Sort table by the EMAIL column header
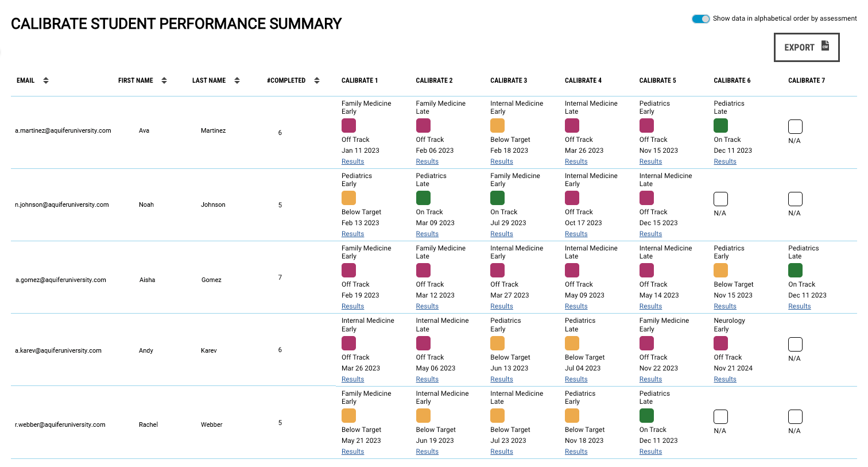Screen dimensions: 868x467 26,80
